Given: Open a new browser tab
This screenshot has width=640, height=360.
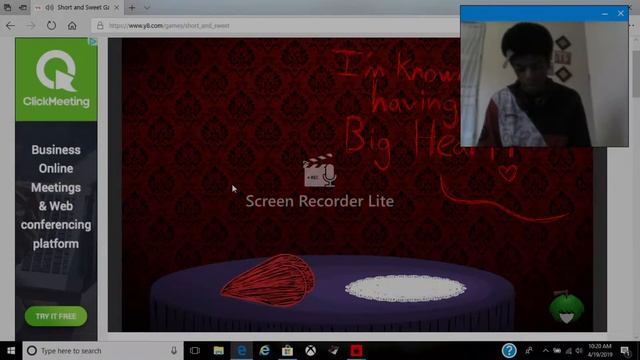Looking at the screenshot, I should pos(132,7).
